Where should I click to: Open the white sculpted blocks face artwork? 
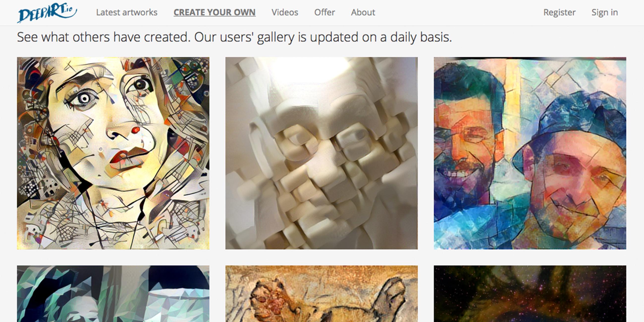pos(322,153)
